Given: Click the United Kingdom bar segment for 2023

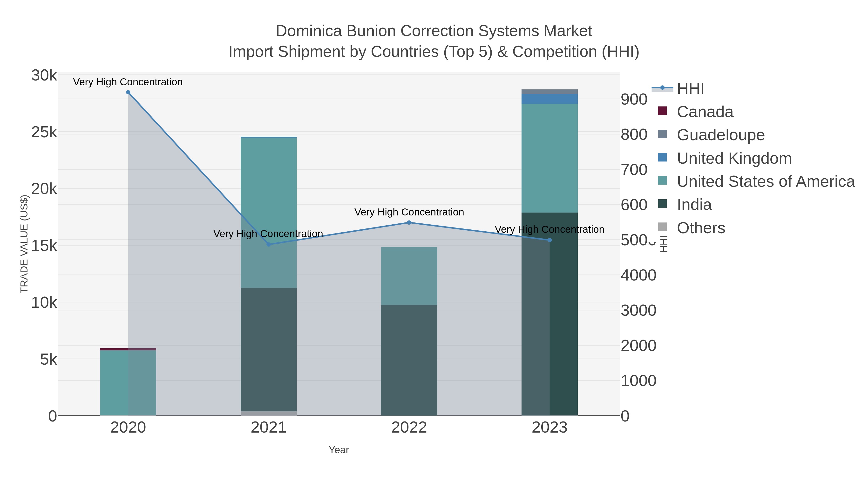Looking at the screenshot, I should click(549, 99).
